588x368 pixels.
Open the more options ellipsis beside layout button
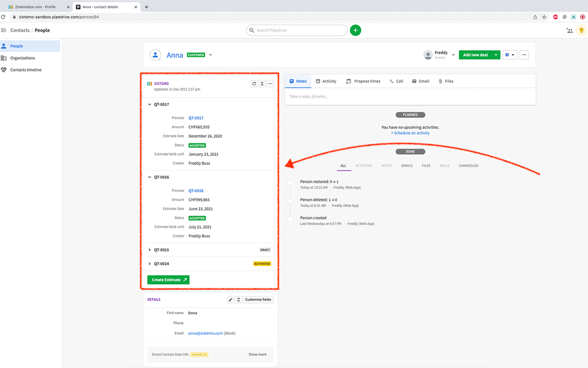524,55
